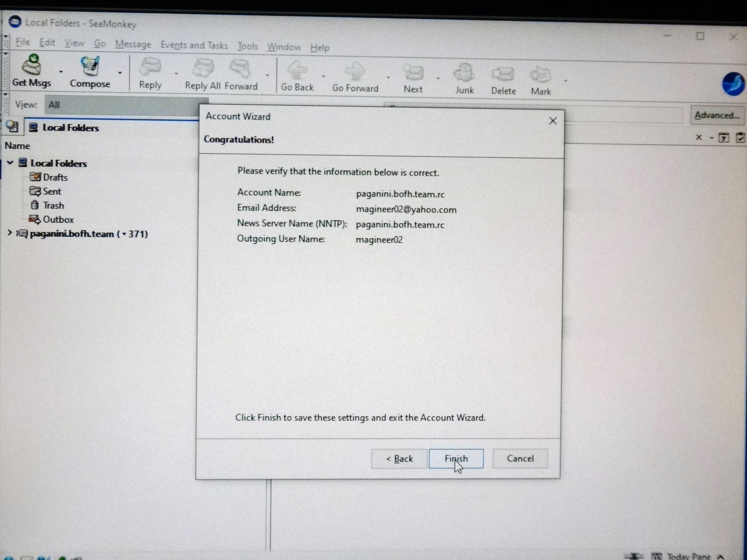Screen dimensions: 747x560
Task: Click the Get Msgs toolbar icon
Action: click(31, 65)
